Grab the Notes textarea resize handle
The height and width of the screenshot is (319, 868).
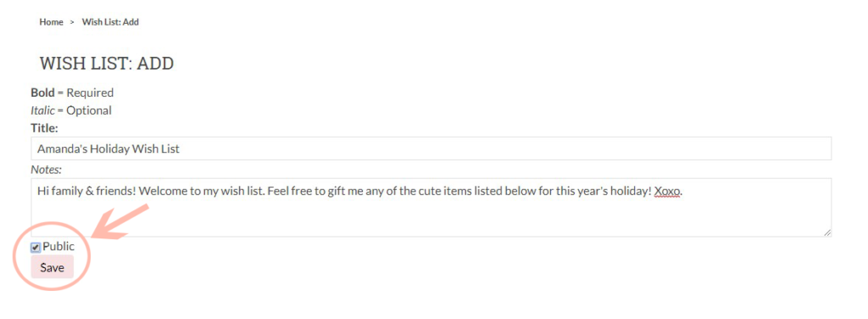click(x=827, y=233)
